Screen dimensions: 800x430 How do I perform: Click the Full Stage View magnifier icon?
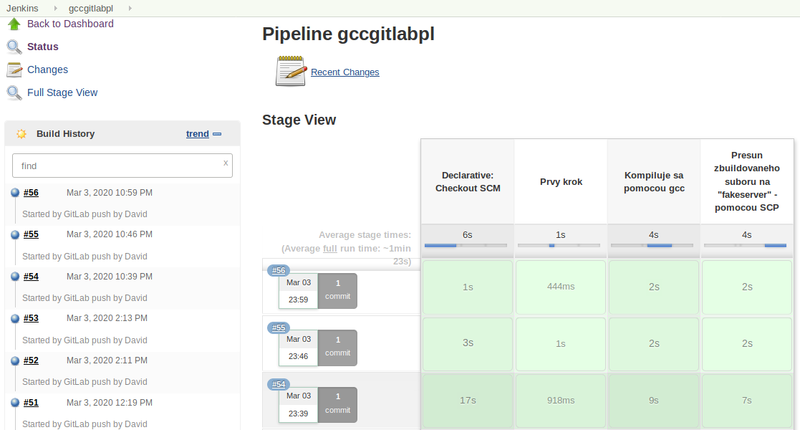click(x=14, y=93)
